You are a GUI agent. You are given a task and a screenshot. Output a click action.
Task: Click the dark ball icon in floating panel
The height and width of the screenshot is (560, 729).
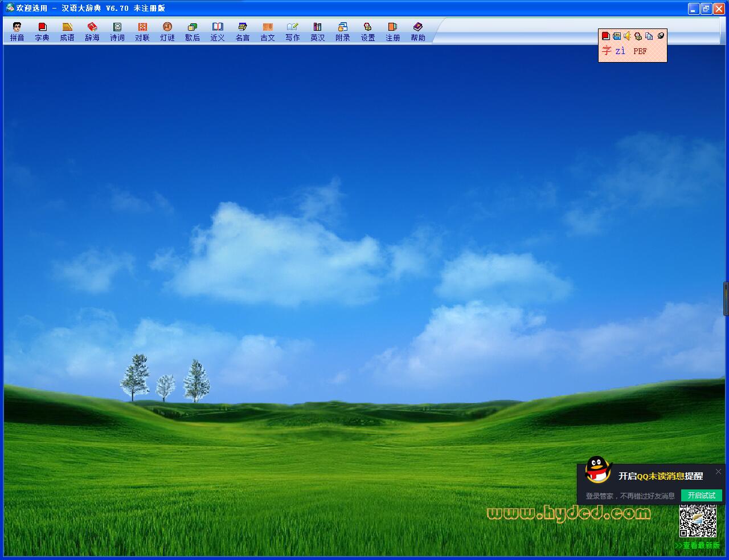tap(661, 36)
